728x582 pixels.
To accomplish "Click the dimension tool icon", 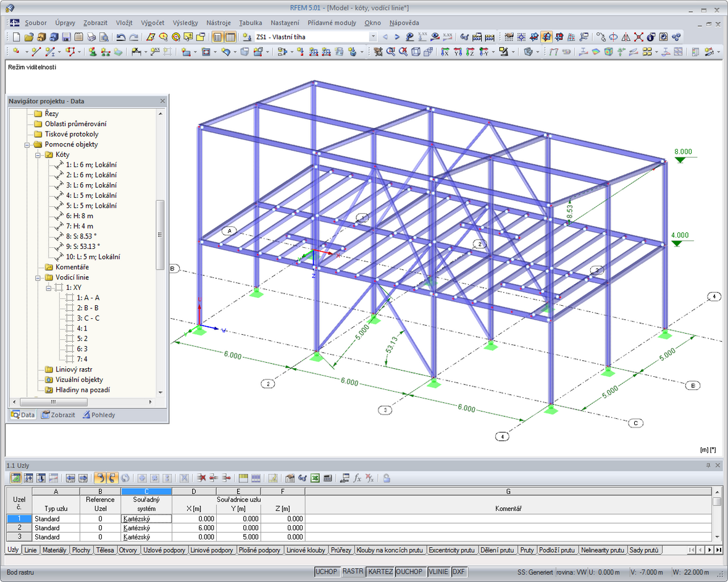I will 136,52.
